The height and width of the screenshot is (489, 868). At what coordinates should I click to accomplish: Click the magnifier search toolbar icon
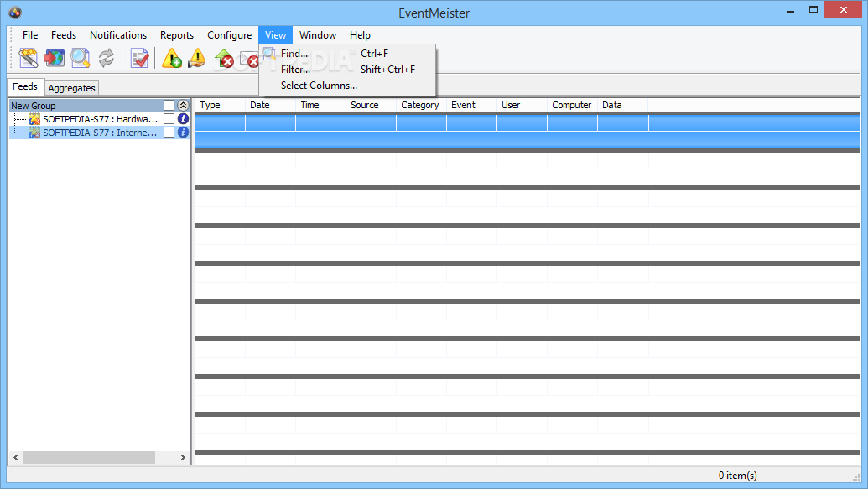(81, 58)
